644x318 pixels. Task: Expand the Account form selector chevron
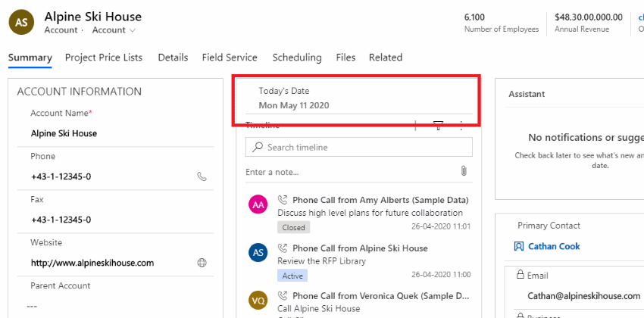(133, 30)
